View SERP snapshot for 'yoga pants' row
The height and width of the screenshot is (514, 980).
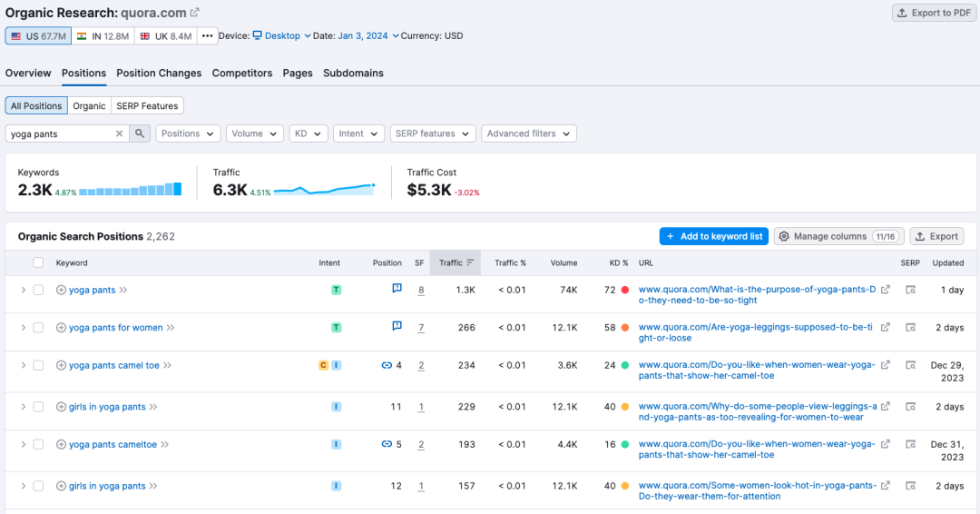click(x=911, y=290)
